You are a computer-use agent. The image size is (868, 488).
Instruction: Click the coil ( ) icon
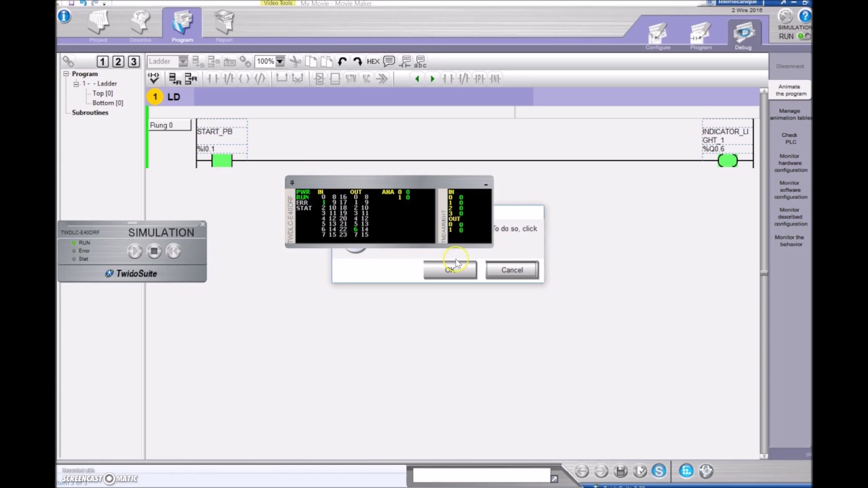coord(243,79)
